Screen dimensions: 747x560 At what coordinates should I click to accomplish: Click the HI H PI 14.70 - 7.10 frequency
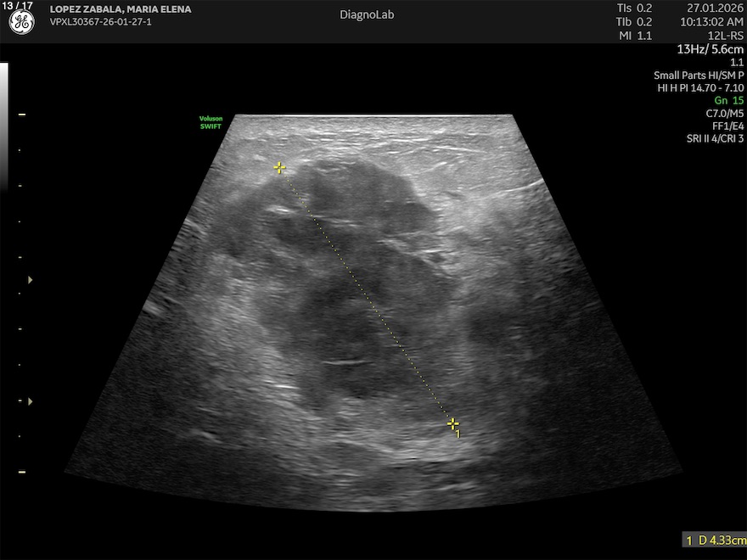point(700,87)
